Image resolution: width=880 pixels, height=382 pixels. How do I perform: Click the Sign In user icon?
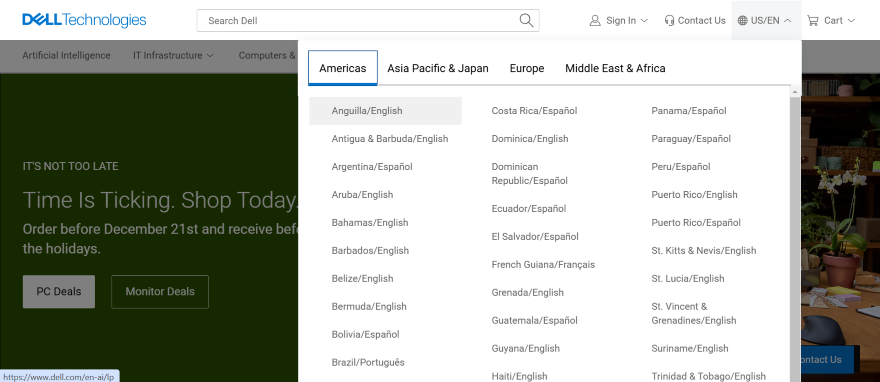pyautogui.click(x=595, y=21)
